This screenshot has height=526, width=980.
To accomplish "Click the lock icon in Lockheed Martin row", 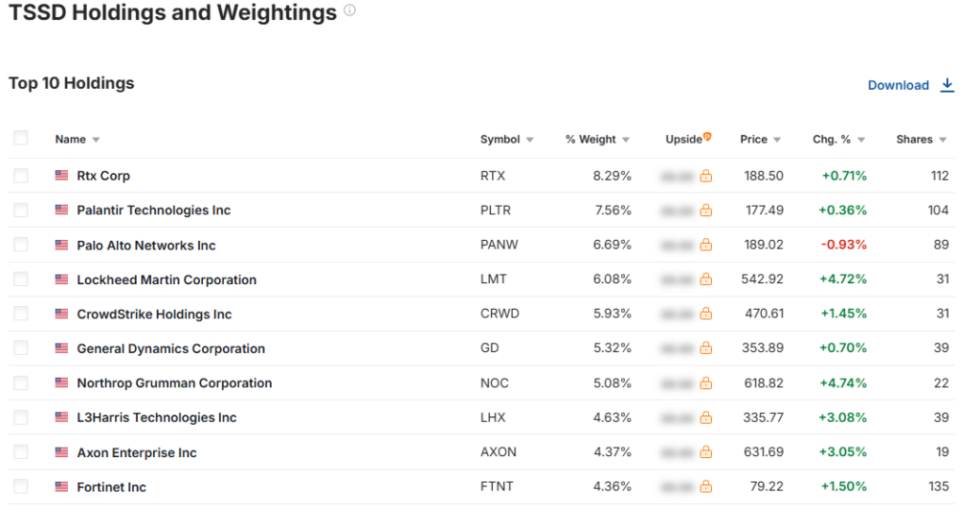I will coord(705,280).
